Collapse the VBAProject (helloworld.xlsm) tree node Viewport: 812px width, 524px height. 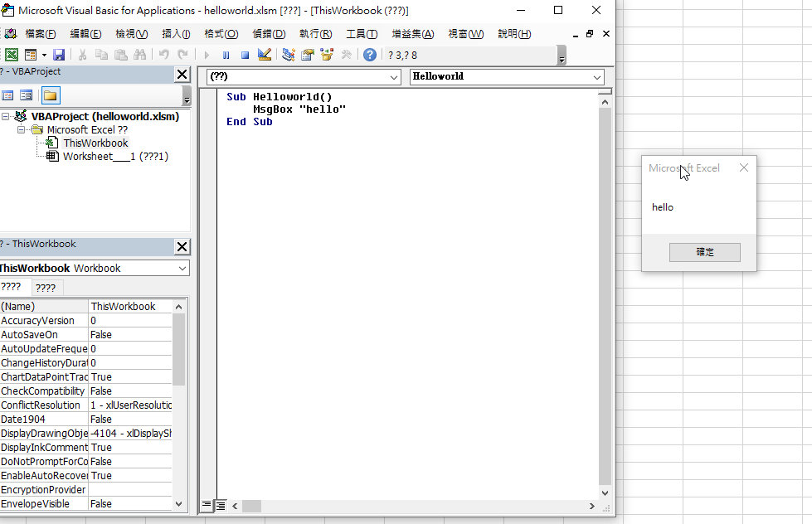6,117
